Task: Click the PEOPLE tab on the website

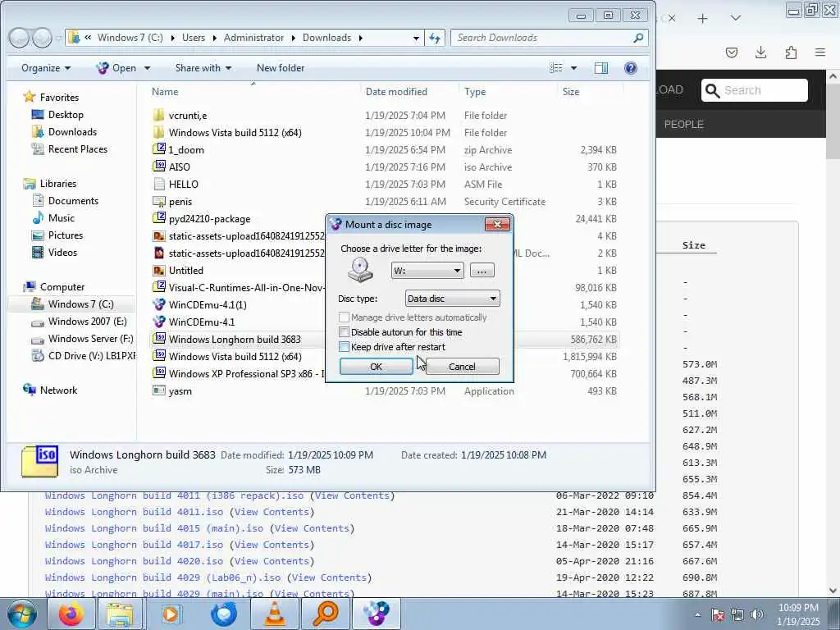Action: [683, 125]
